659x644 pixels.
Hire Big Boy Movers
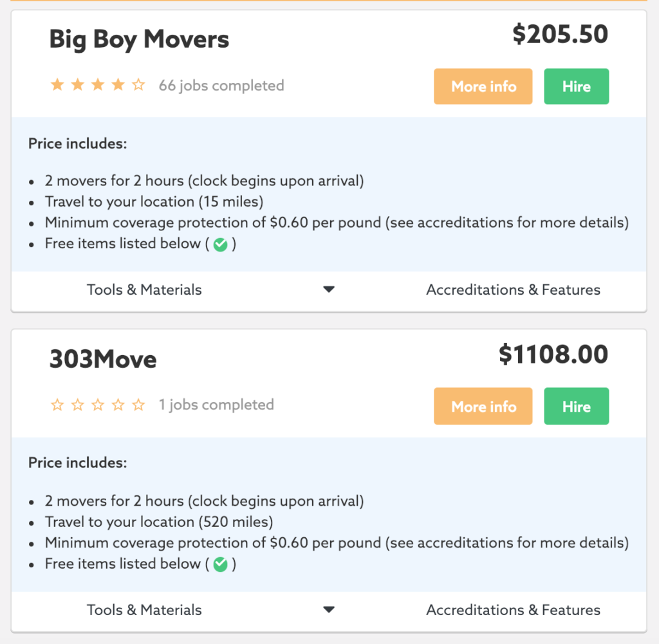(576, 86)
